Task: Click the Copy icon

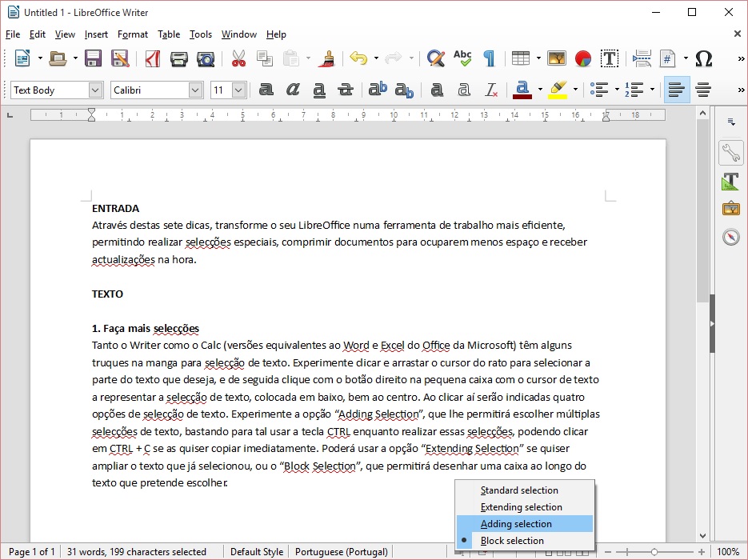Action: pyautogui.click(x=265, y=58)
